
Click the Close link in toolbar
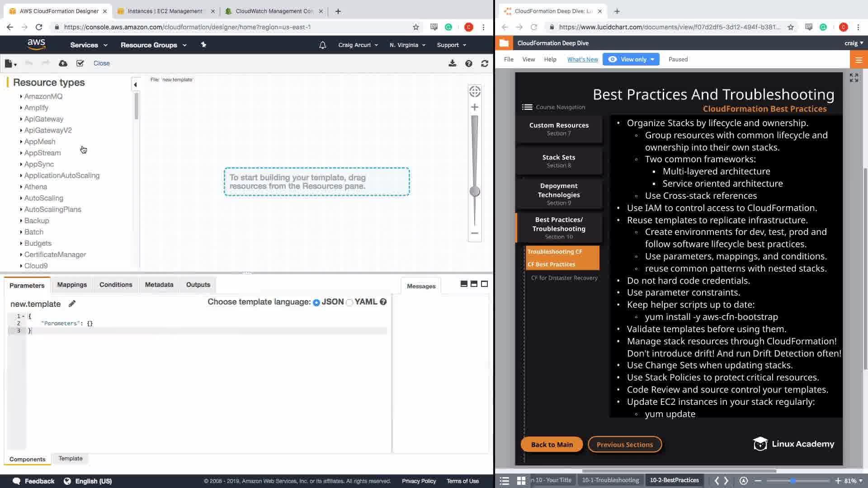[x=101, y=63]
